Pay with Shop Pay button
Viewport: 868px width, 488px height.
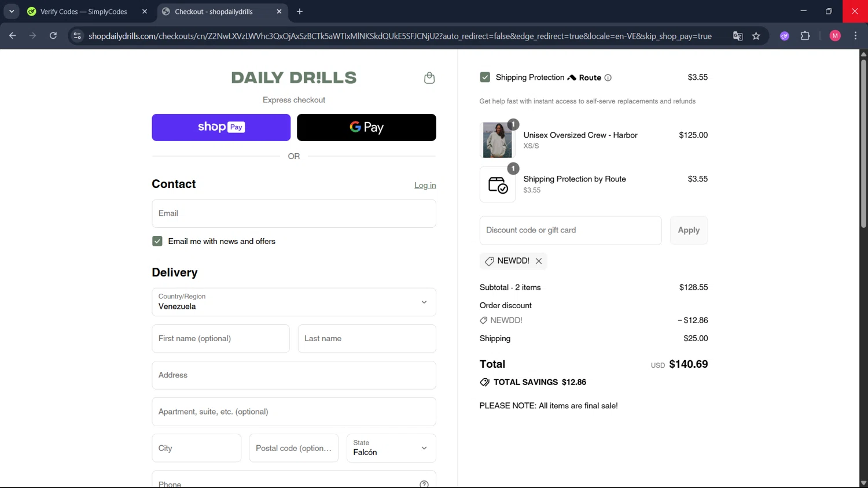click(x=221, y=127)
